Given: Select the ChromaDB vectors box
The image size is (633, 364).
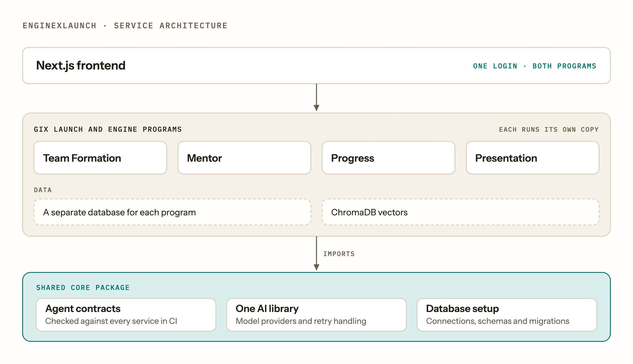Looking at the screenshot, I should pos(461,212).
